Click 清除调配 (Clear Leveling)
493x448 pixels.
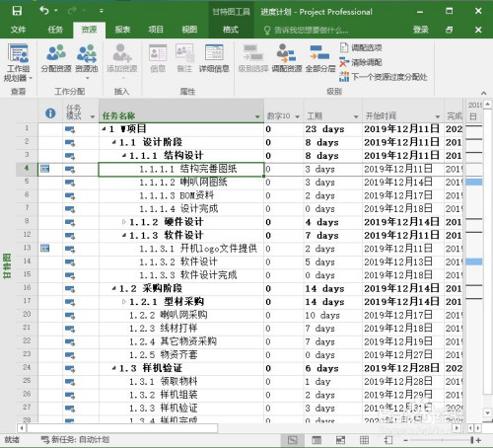(x=361, y=62)
